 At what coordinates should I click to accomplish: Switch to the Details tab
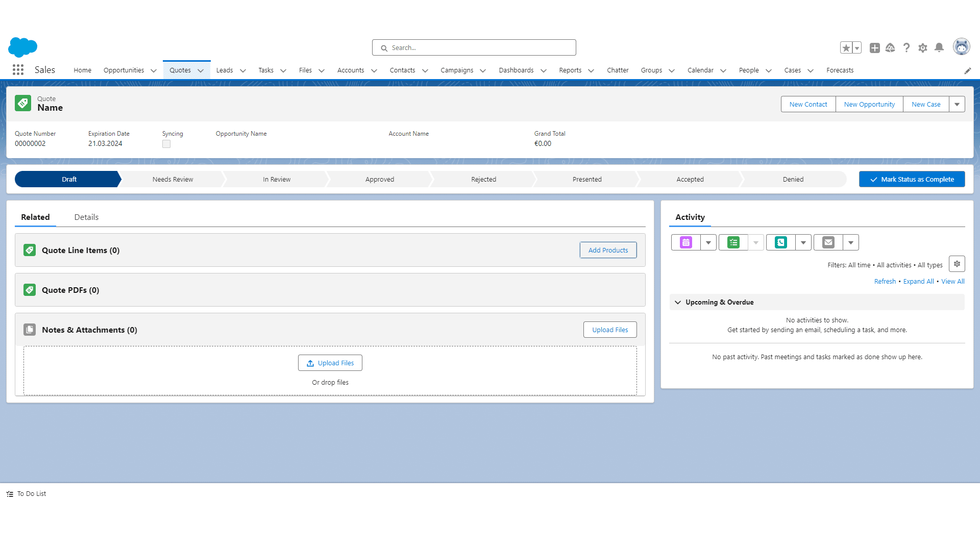(86, 217)
